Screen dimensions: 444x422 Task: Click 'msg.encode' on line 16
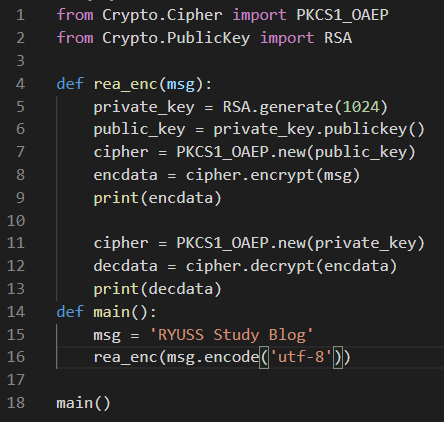[213, 358]
